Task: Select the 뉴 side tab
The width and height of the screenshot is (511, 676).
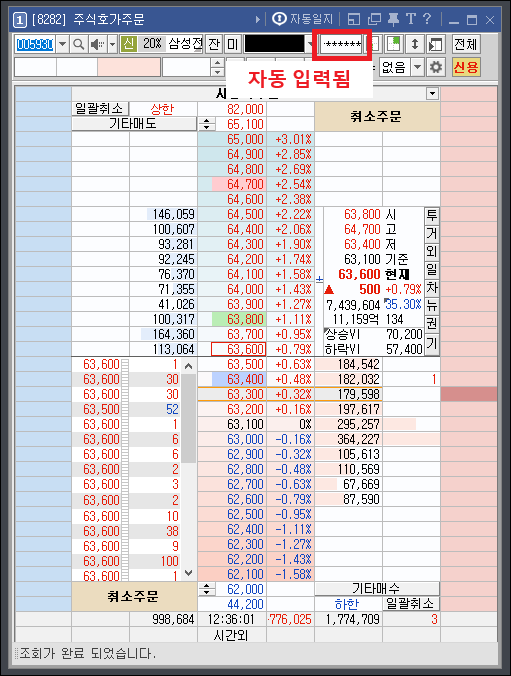Action: tap(432, 306)
